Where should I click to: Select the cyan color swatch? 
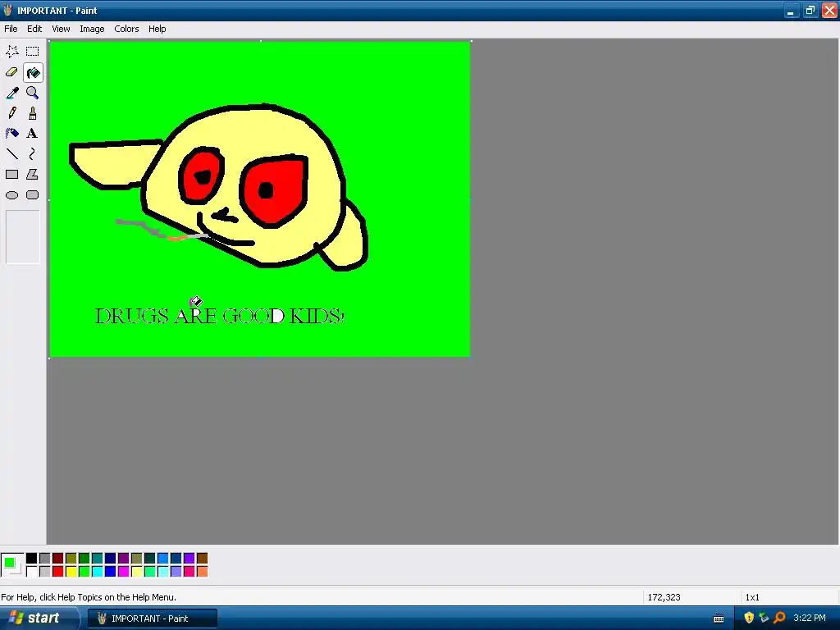pos(97,572)
